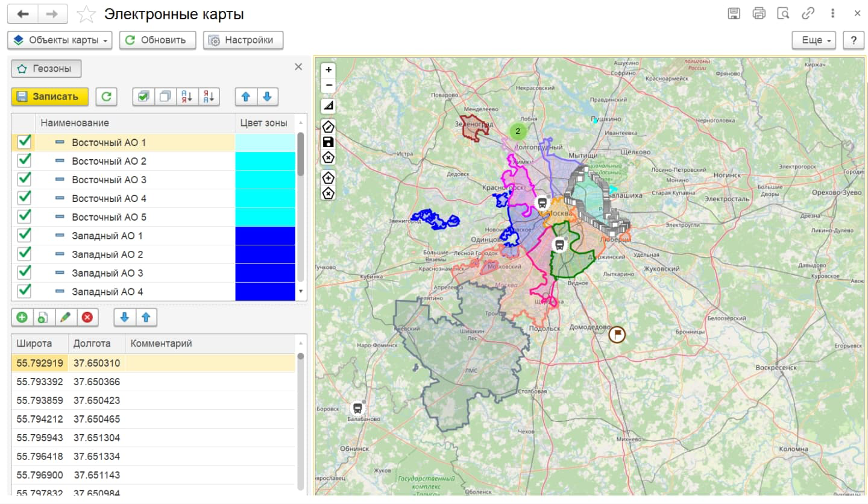Uncheck the Восточный АО 2 checkbox

24,160
